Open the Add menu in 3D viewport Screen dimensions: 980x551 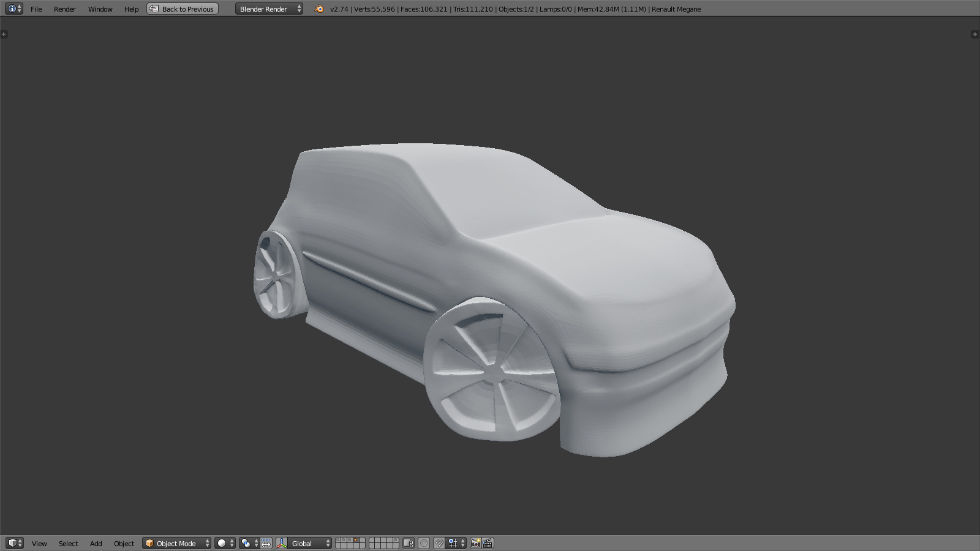pos(96,544)
